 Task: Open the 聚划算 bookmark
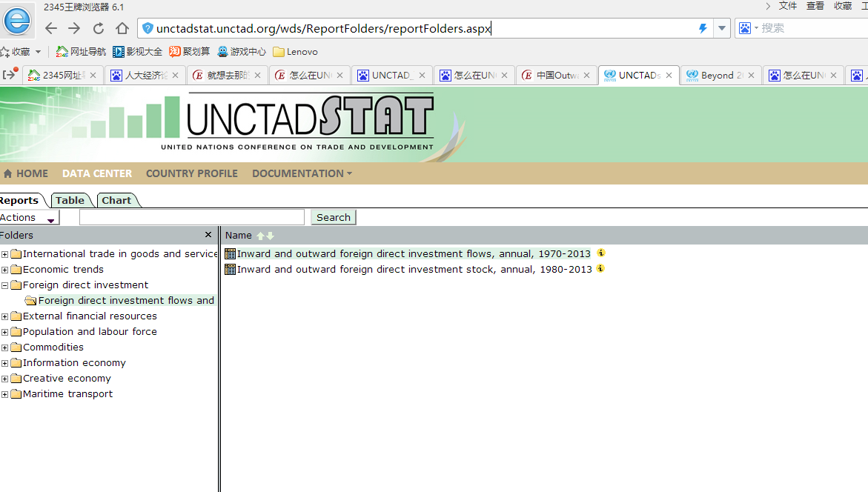click(x=189, y=51)
